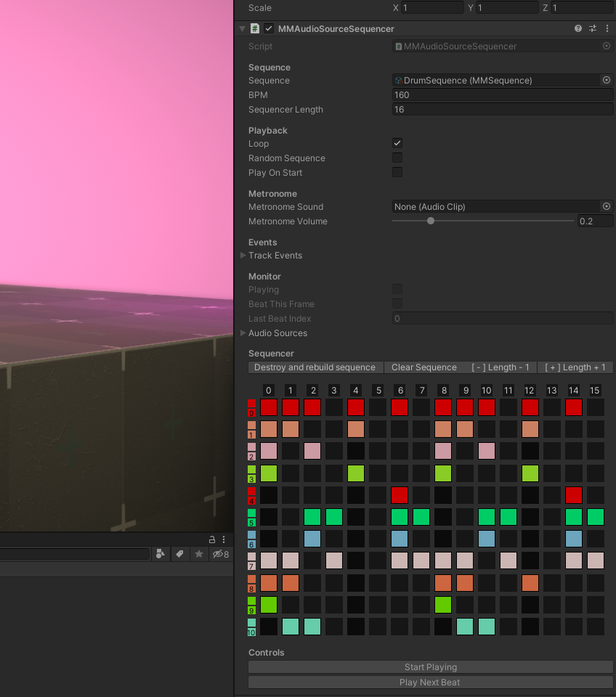Screen dimensions: 616x697
Task: Click Destroy and rebuild sequence button
Action: [x=315, y=367]
